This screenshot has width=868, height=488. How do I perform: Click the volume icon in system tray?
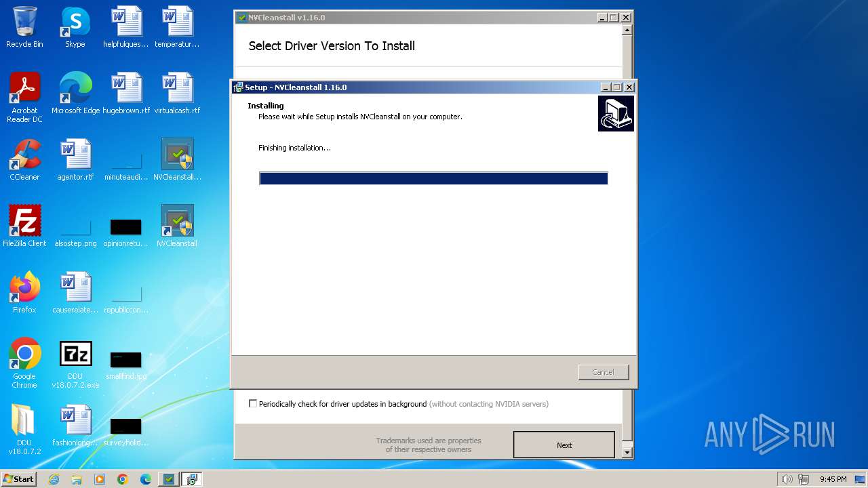[x=787, y=479]
